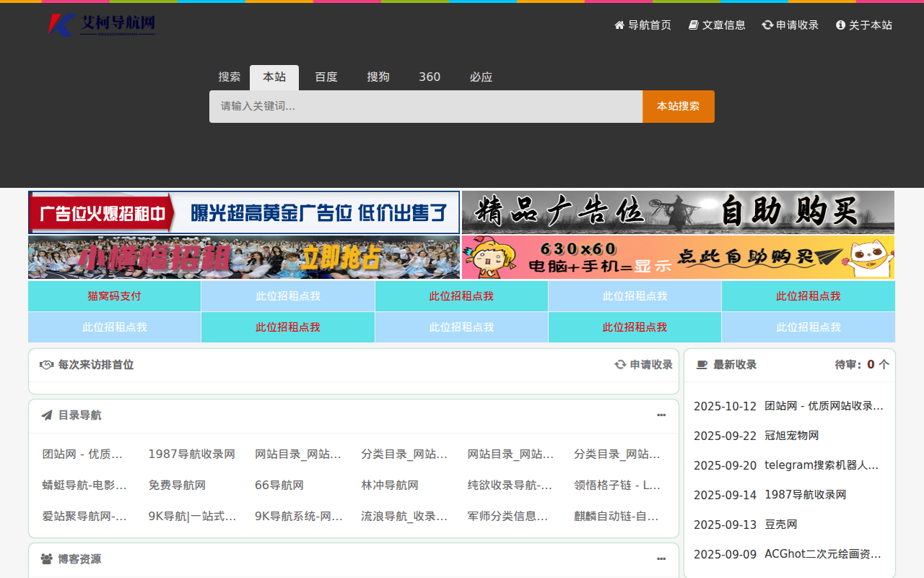Click the 艾柯导航网 site logo
This screenshot has height=578, width=924.
[x=101, y=25]
